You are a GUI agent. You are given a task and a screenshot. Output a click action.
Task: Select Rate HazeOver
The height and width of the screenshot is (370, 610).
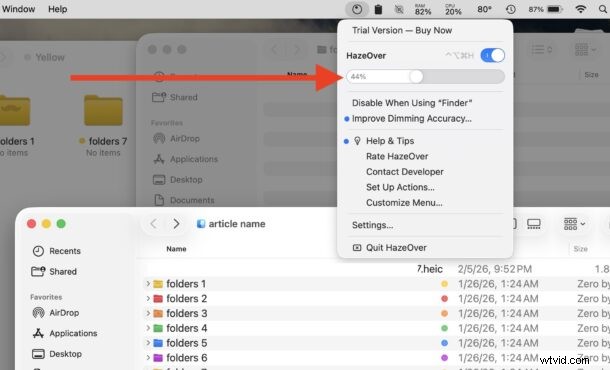[397, 156]
